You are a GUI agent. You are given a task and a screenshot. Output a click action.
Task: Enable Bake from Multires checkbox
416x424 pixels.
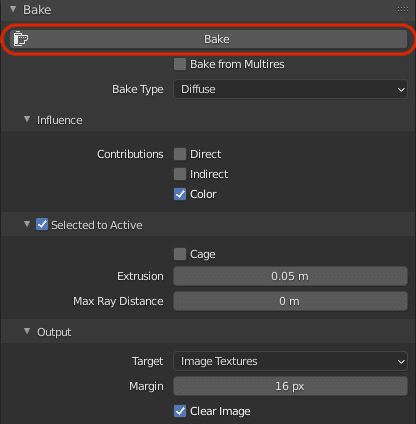click(x=180, y=64)
